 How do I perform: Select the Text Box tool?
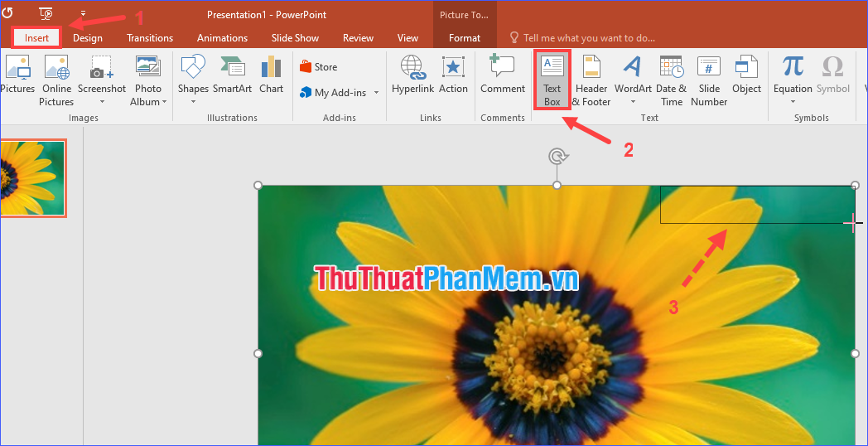coord(552,81)
